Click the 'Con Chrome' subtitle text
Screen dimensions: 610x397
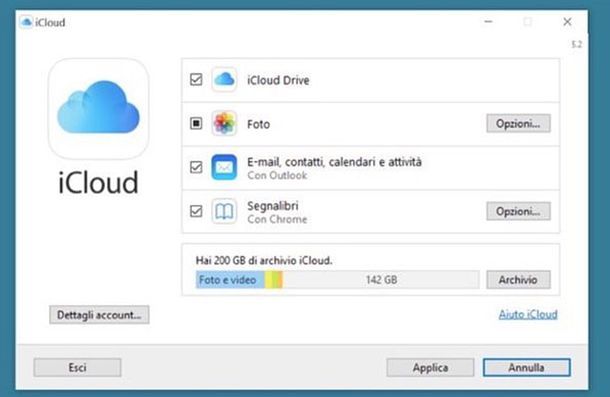(x=277, y=219)
